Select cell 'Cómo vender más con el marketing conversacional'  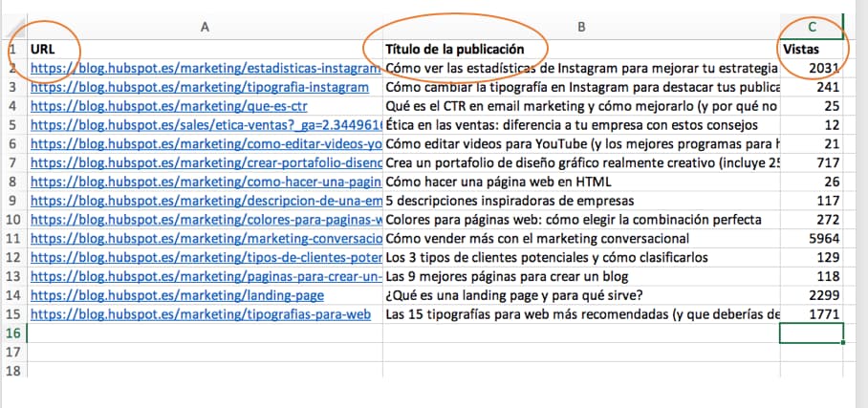pos(581,239)
